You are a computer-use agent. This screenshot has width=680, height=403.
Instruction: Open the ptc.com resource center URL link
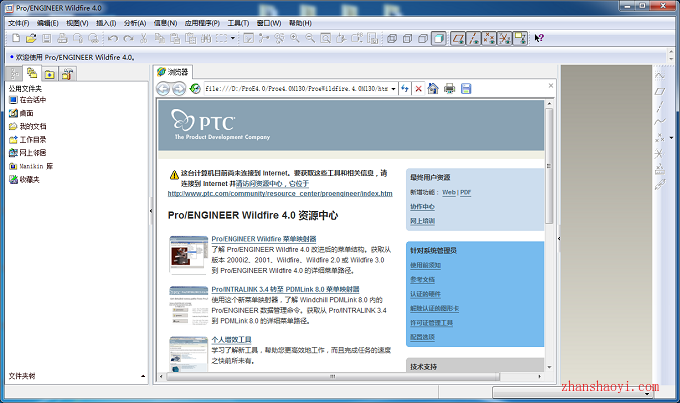[280, 193]
